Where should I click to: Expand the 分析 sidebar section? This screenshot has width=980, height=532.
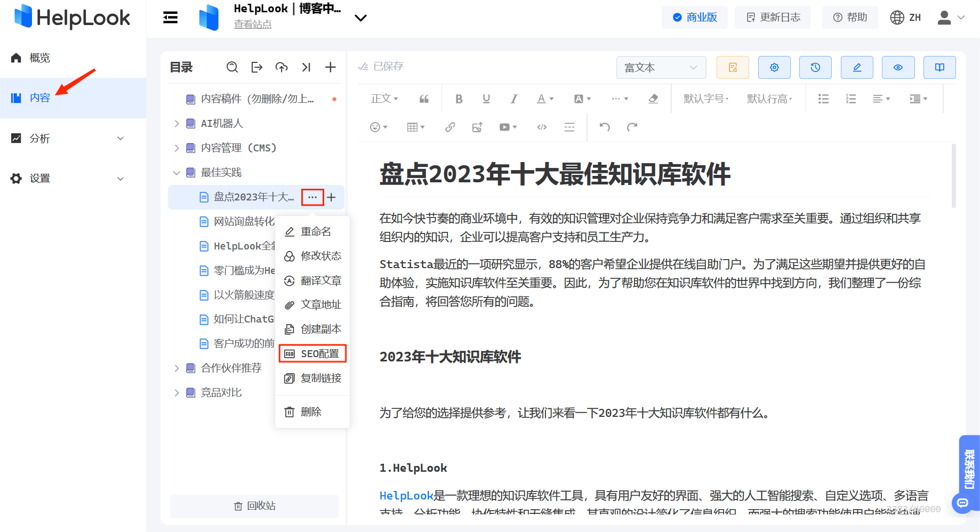tap(121, 139)
